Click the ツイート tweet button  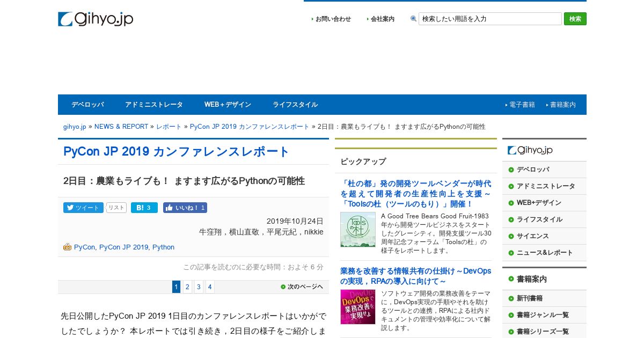[x=83, y=208]
